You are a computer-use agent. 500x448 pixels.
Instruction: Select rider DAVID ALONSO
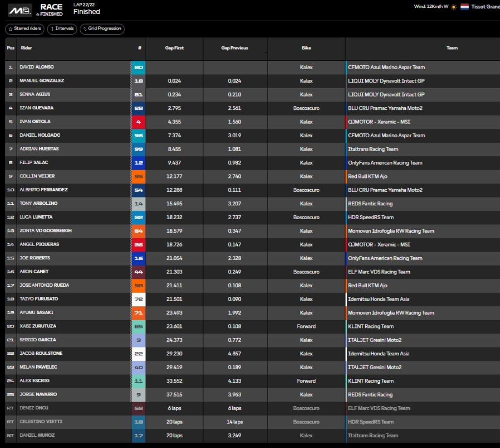(37, 67)
